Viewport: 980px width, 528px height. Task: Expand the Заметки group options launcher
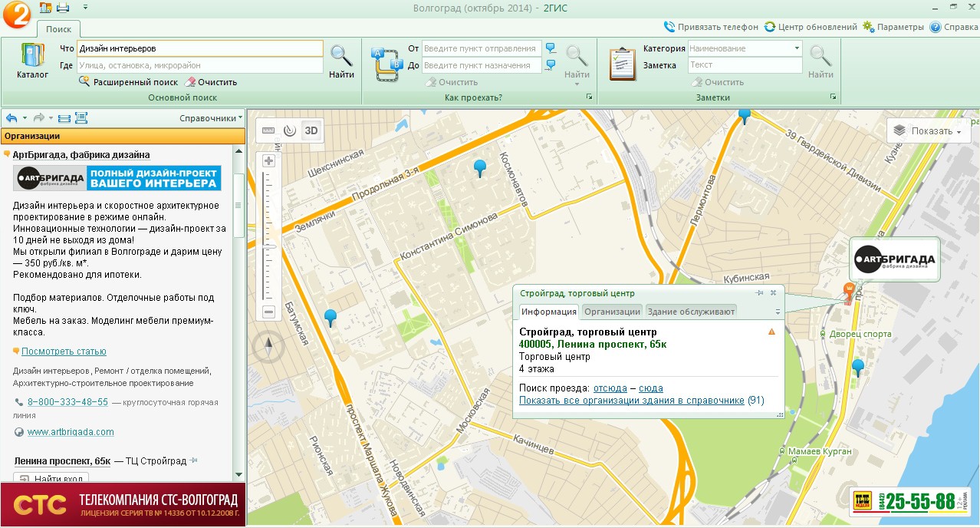833,97
